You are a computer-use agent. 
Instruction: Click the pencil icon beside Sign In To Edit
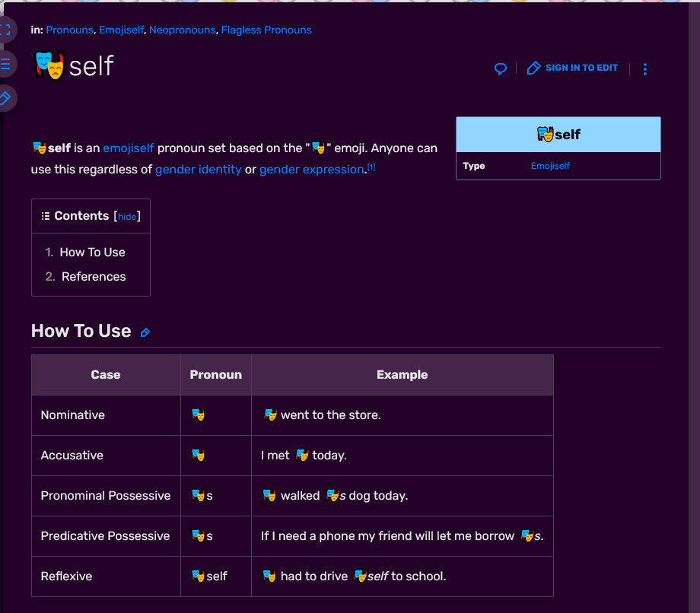tap(533, 68)
